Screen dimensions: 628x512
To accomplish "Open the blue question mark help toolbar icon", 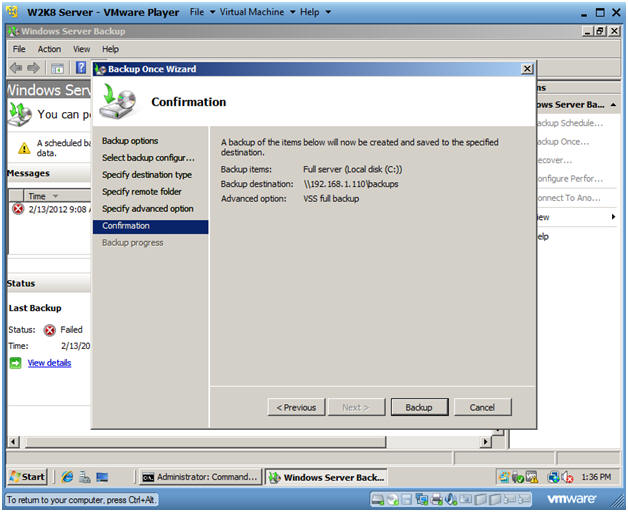I will click(x=81, y=67).
